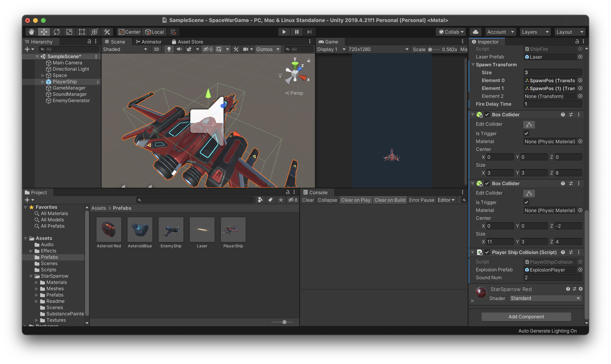
Task: Select the Rect transform tool
Action: pyautogui.click(x=82, y=32)
